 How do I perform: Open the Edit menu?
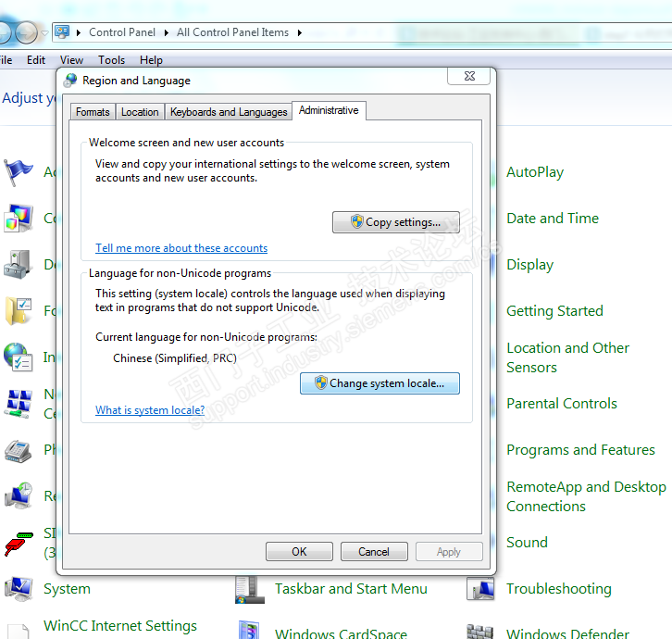[36, 60]
